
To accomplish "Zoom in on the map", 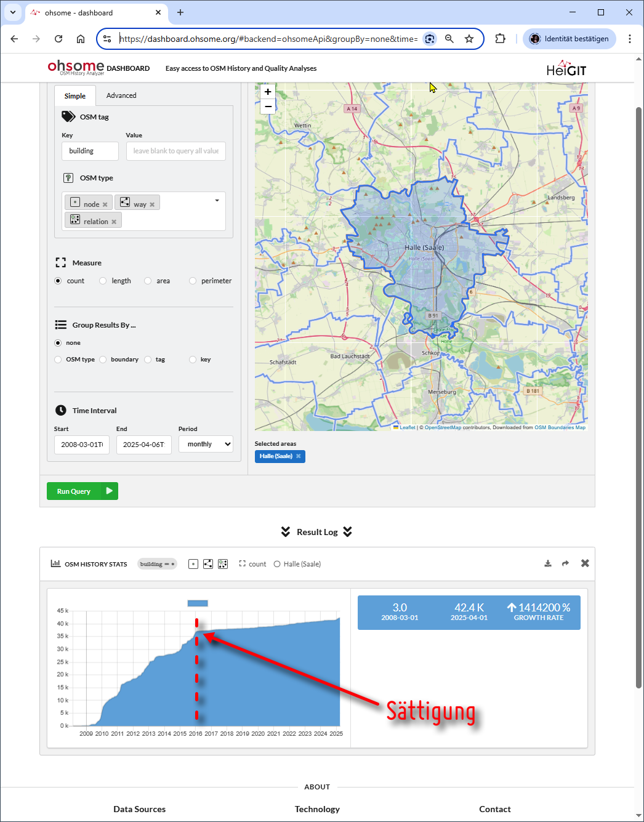I will point(268,92).
